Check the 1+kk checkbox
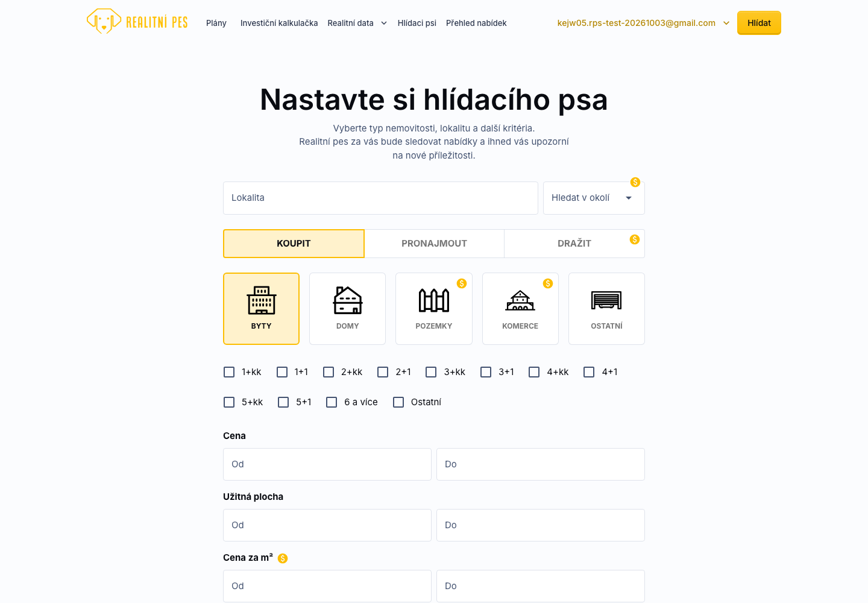This screenshot has height=603, width=868. pyautogui.click(x=229, y=372)
